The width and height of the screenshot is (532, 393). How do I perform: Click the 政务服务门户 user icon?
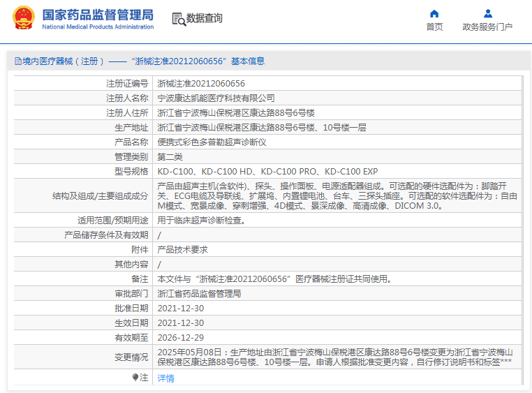[488, 13]
